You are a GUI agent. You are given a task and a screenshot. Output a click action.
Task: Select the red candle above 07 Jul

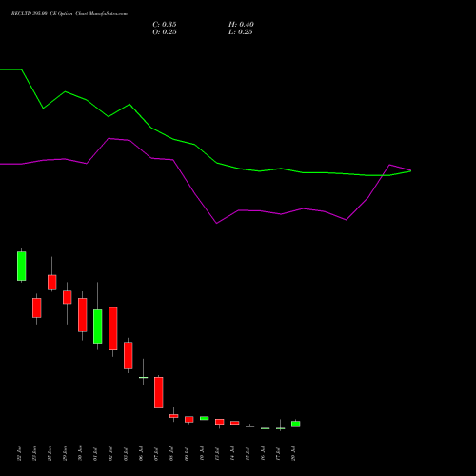coord(159,392)
